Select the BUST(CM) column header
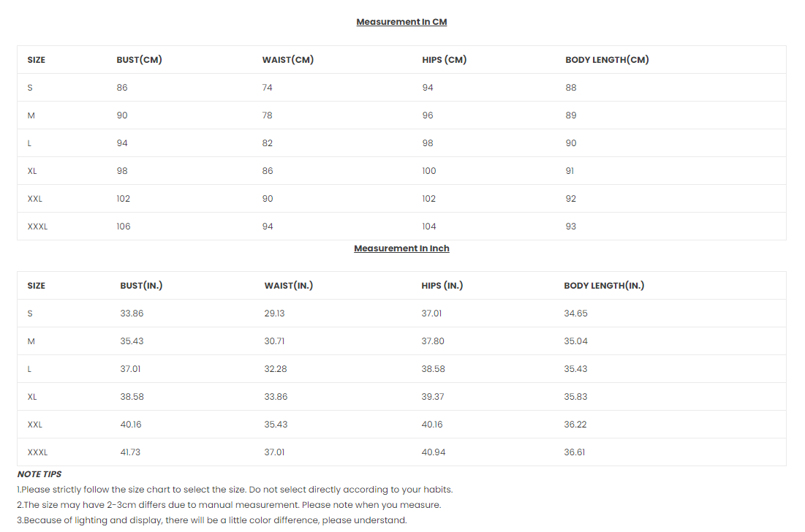The height and width of the screenshot is (532, 805). pos(139,60)
